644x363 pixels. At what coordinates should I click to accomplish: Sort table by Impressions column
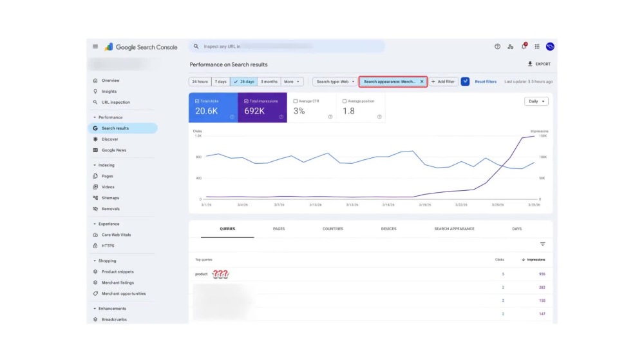click(x=533, y=260)
